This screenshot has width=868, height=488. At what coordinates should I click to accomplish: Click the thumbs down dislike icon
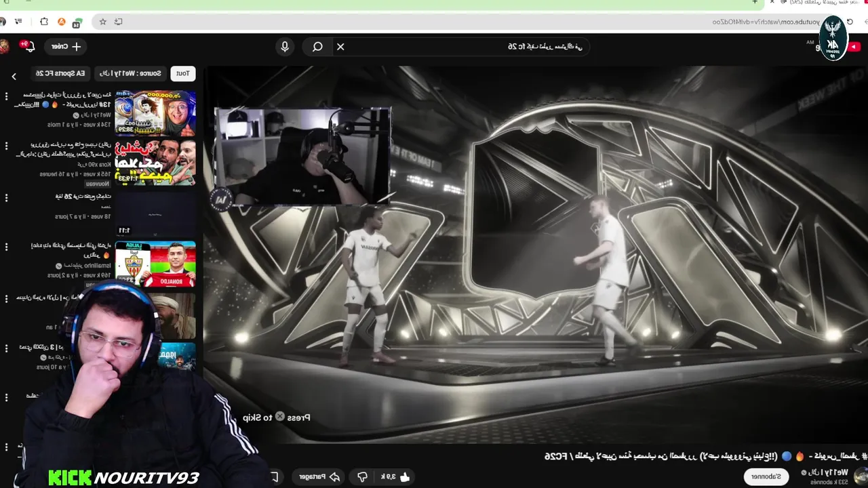tap(362, 477)
